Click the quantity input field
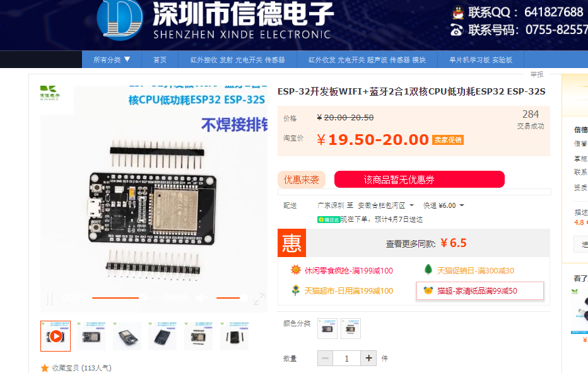 [346, 359]
